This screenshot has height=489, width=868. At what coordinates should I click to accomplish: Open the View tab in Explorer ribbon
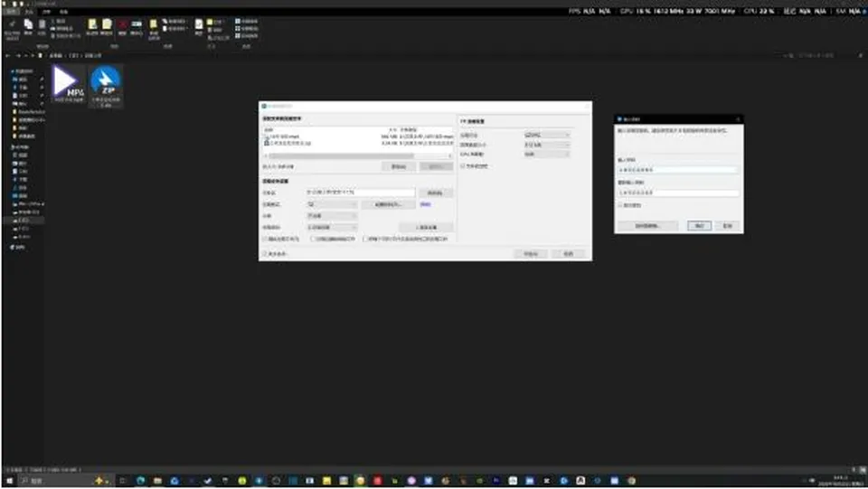[63, 12]
